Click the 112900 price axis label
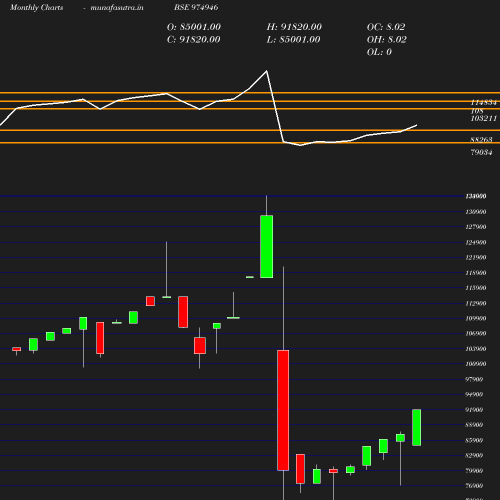 [x=476, y=303]
